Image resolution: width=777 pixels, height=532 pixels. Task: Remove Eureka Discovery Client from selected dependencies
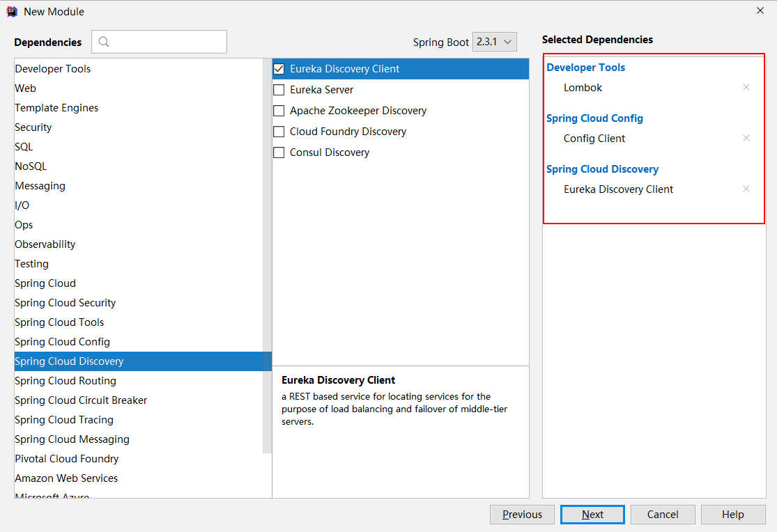pos(746,189)
